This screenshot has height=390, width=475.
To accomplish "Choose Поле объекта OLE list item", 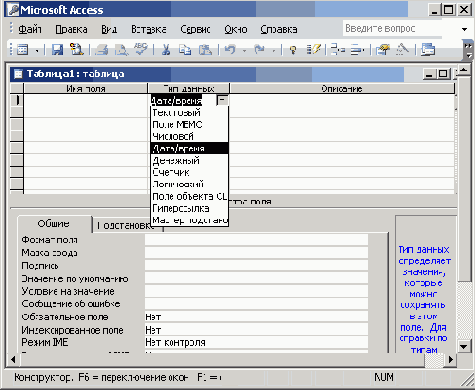I will coord(190,196).
